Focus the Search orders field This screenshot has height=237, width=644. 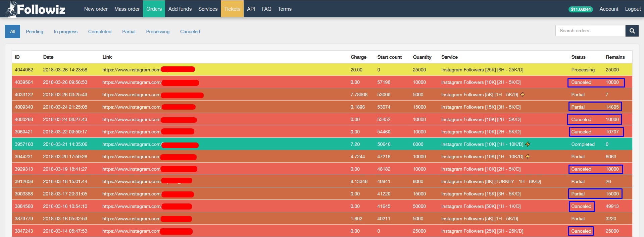click(590, 31)
